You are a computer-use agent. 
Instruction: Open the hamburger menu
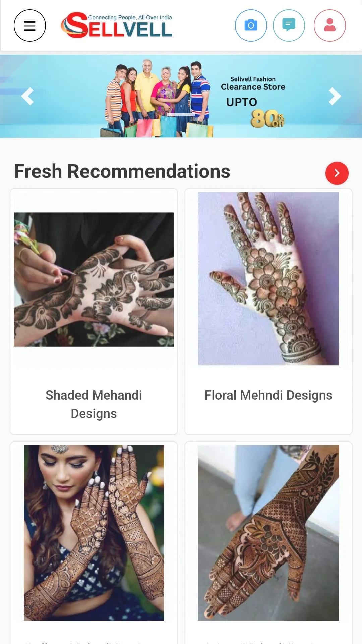pos(30,25)
